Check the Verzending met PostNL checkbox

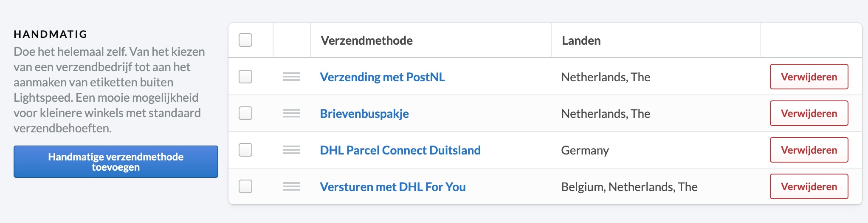245,77
